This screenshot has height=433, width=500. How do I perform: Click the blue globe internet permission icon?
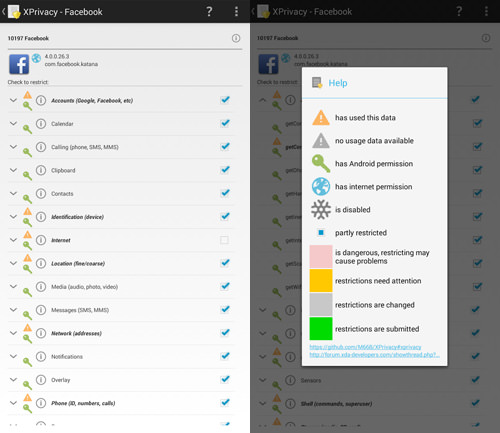click(x=36, y=58)
